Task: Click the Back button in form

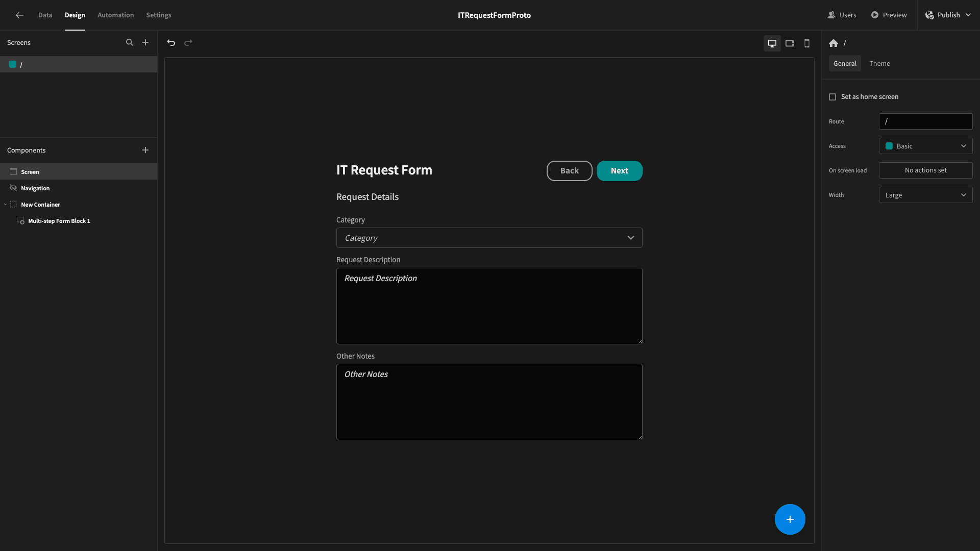Action: [x=569, y=171]
